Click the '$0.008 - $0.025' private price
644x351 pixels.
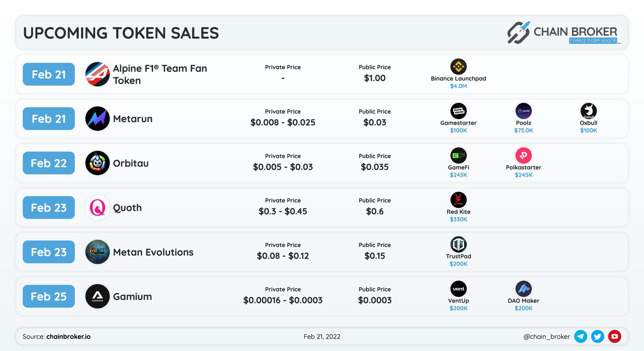[x=283, y=122]
